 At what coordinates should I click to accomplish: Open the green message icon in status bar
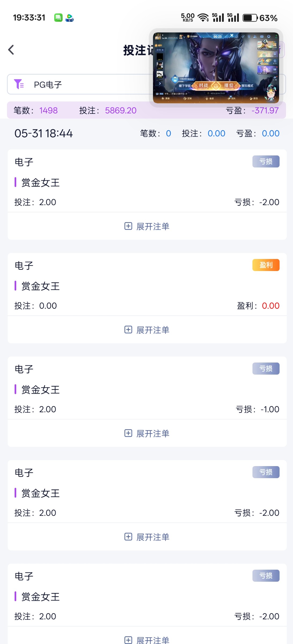pyautogui.click(x=58, y=18)
